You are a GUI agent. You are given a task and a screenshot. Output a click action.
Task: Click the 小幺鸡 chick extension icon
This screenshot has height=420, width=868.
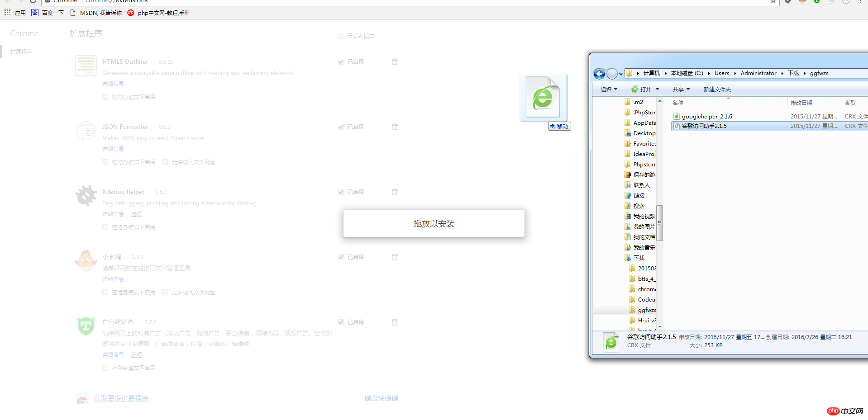[86, 261]
